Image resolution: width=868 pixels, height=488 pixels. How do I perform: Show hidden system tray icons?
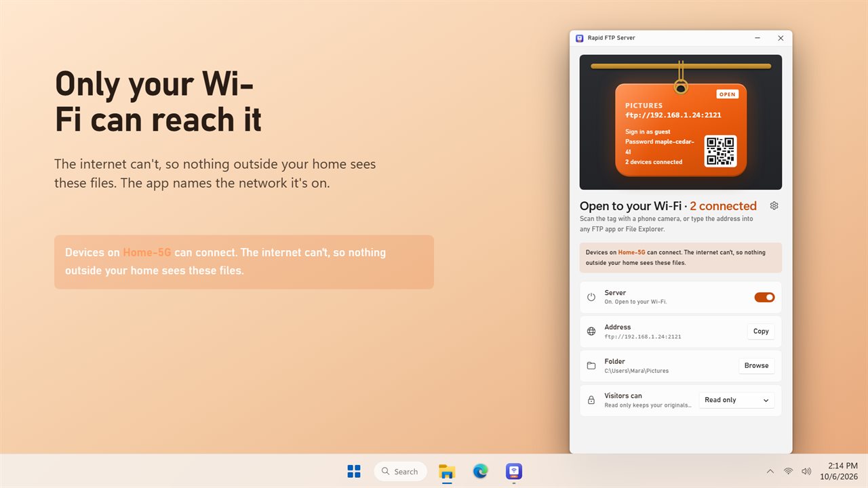770,471
